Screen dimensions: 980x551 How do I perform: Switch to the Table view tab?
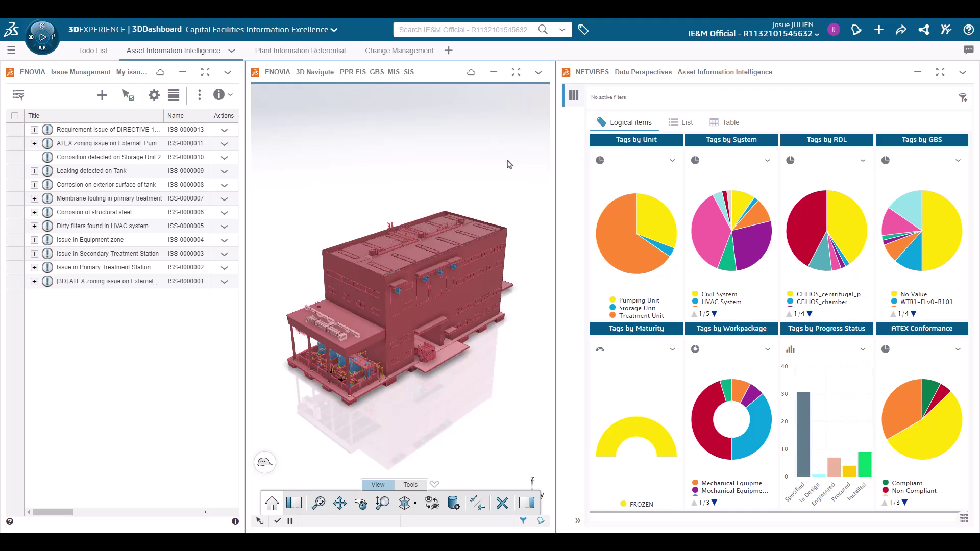coord(724,122)
